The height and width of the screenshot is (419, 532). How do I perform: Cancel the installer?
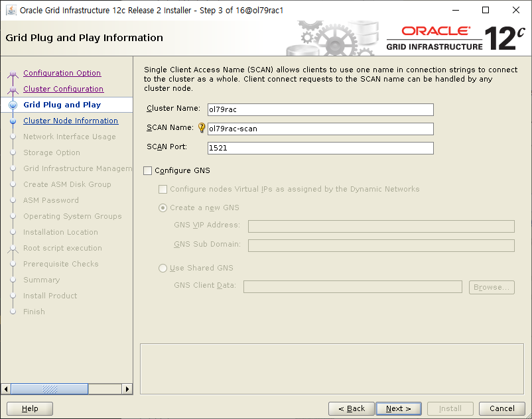pos(502,408)
